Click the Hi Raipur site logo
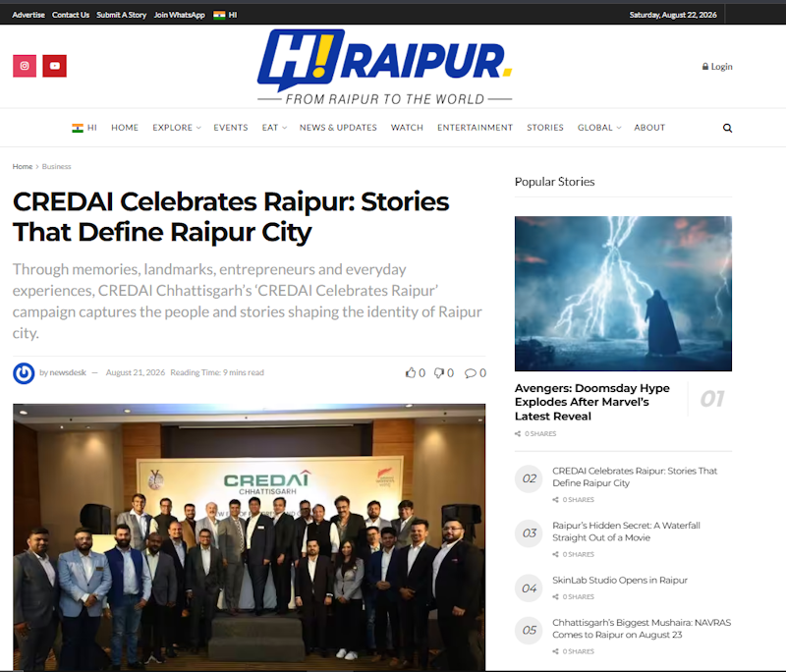 tap(384, 67)
